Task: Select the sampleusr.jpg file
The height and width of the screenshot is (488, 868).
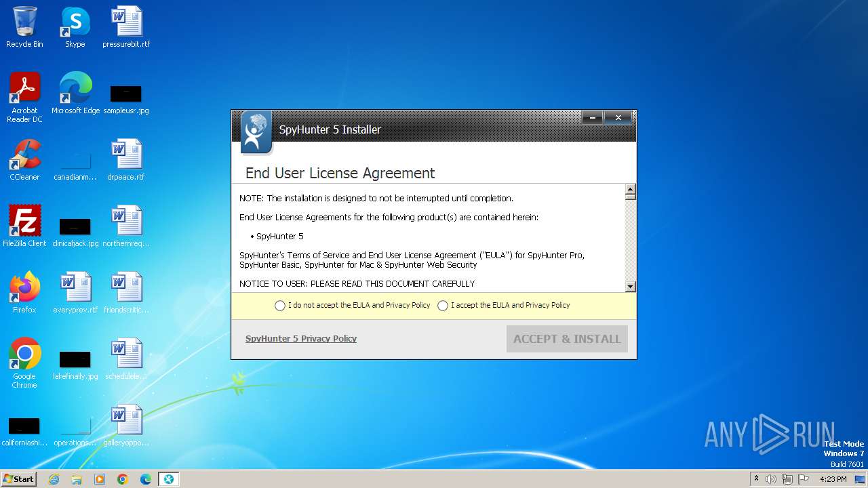Action: click(126, 98)
